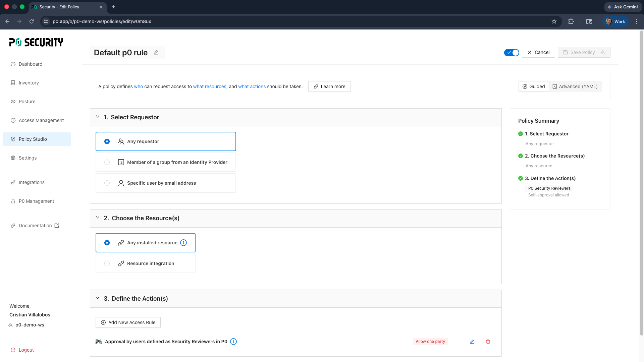This screenshot has height=362, width=644.
Task: Click the edit pencil next to Default p0 rule
Action: point(156,52)
